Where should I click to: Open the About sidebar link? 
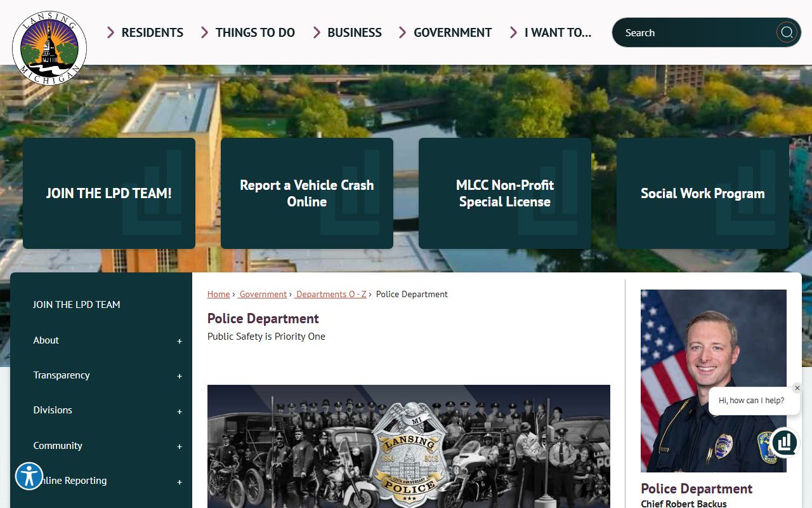click(x=46, y=340)
